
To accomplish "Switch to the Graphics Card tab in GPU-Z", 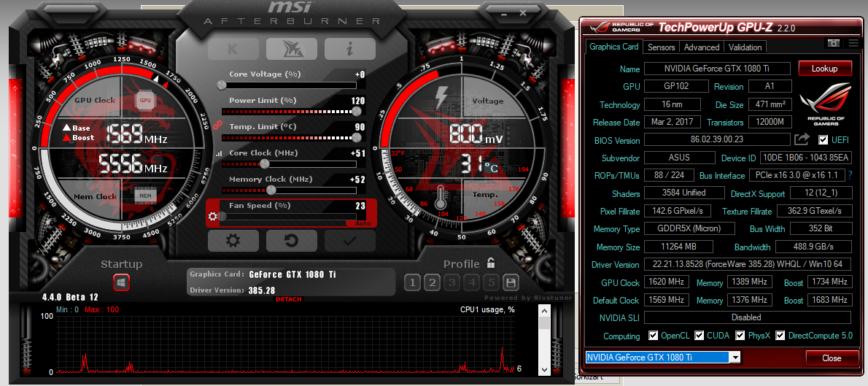I will [614, 47].
